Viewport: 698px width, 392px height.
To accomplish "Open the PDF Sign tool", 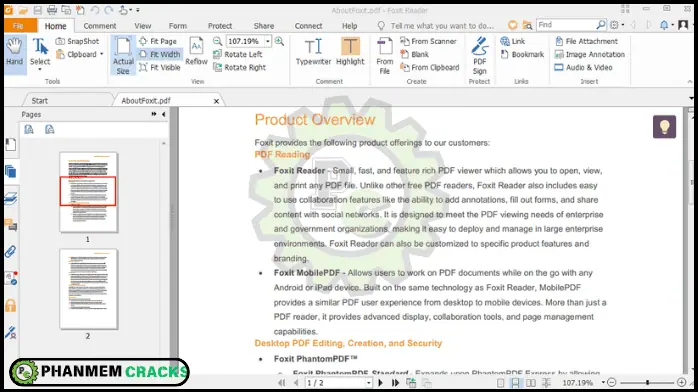I will [x=479, y=56].
